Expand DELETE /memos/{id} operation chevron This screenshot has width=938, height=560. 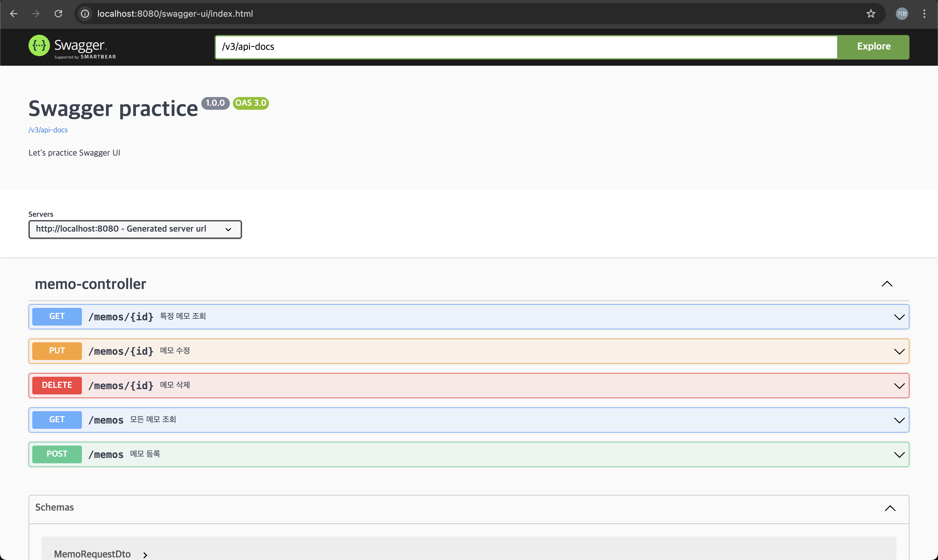click(899, 386)
